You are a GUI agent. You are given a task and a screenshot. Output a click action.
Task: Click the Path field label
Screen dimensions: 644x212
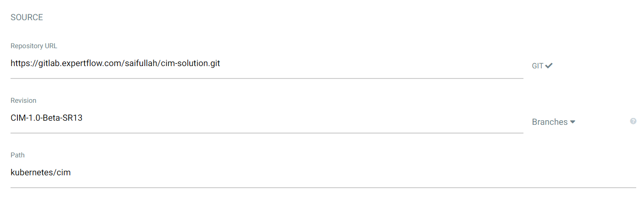(17, 155)
